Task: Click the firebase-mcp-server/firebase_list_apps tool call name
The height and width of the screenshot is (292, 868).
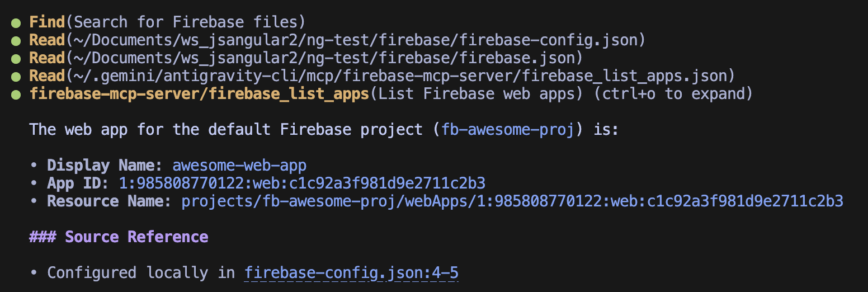Action: pyautogui.click(x=199, y=94)
